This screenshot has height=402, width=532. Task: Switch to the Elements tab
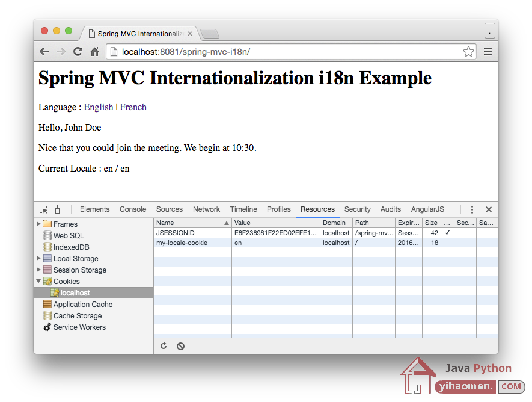(94, 209)
